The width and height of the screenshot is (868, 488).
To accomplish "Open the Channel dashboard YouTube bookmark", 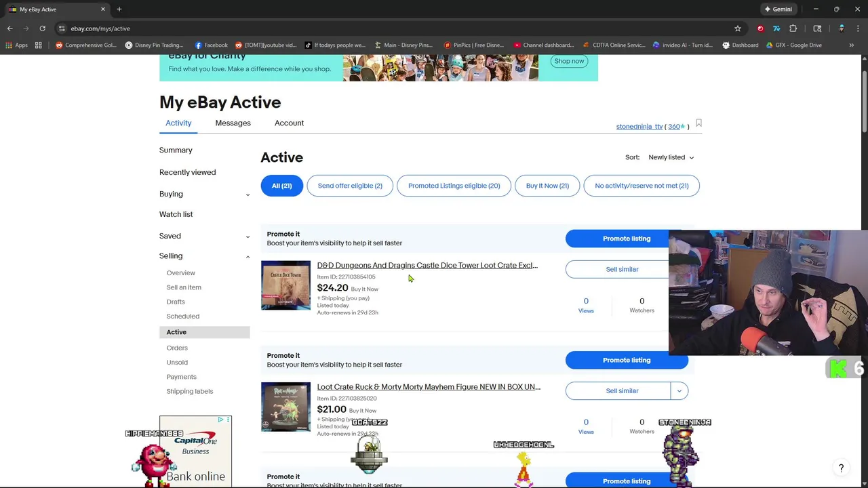I will click(544, 45).
